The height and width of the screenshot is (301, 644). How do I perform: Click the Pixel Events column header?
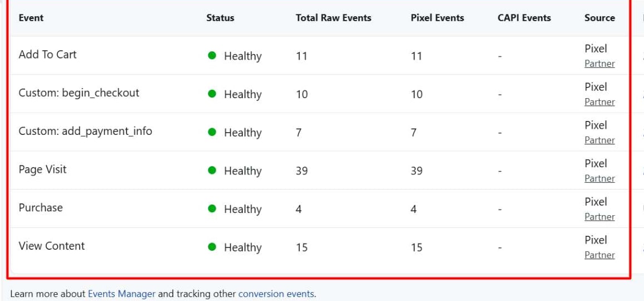[x=437, y=18]
